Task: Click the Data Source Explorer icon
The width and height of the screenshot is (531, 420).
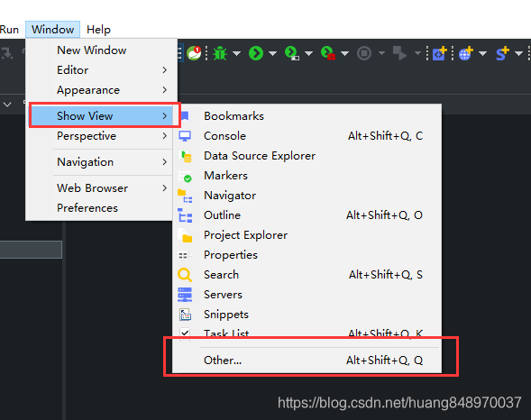Action: [185, 156]
